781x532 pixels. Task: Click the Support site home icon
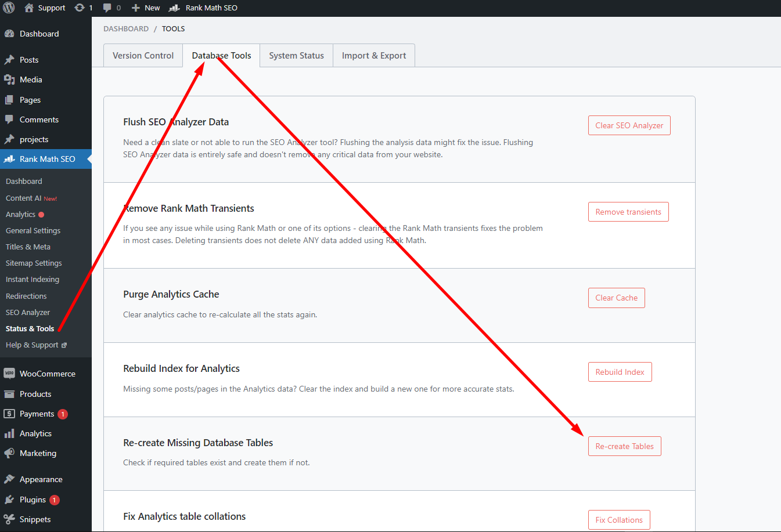(29, 8)
